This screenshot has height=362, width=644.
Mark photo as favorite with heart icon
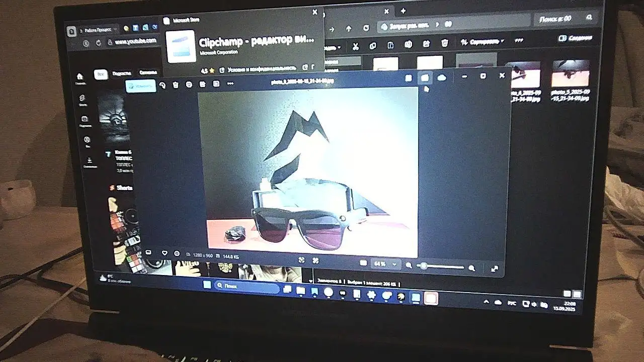click(164, 253)
